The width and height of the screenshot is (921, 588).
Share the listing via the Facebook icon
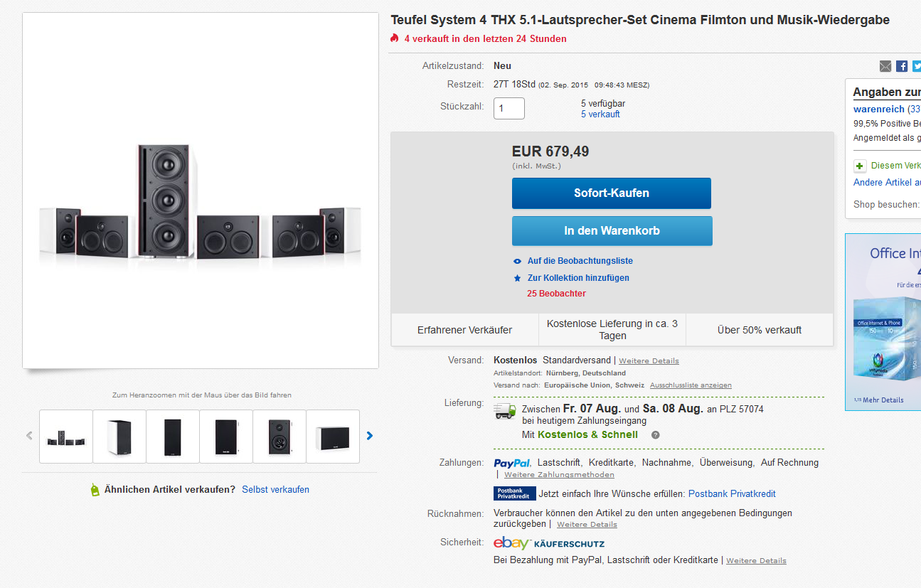(901, 66)
